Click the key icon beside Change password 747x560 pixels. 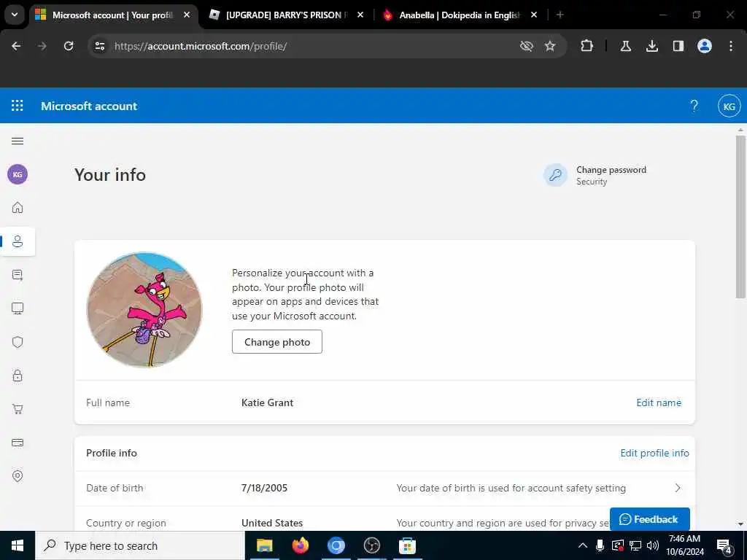(x=555, y=175)
